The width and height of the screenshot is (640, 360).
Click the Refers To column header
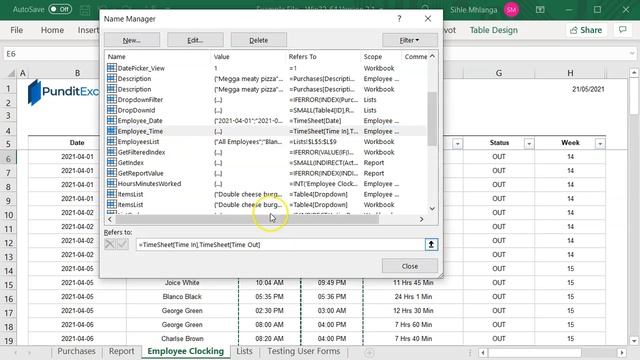[323, 57]
